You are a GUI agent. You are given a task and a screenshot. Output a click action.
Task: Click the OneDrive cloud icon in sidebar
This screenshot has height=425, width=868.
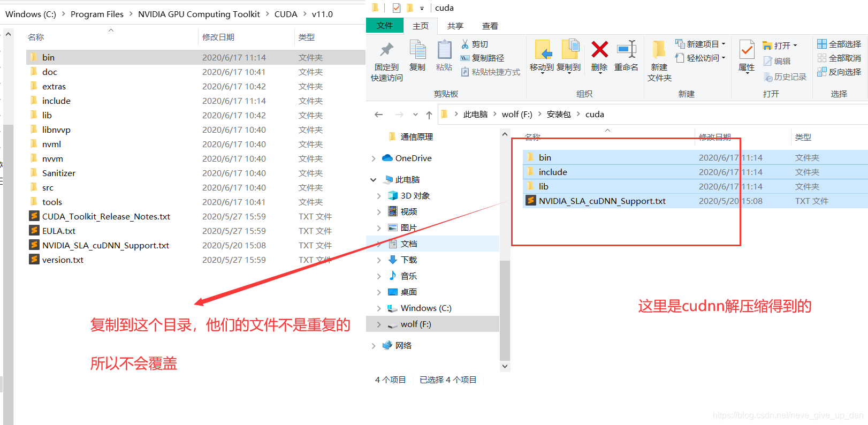pos(387,158)
